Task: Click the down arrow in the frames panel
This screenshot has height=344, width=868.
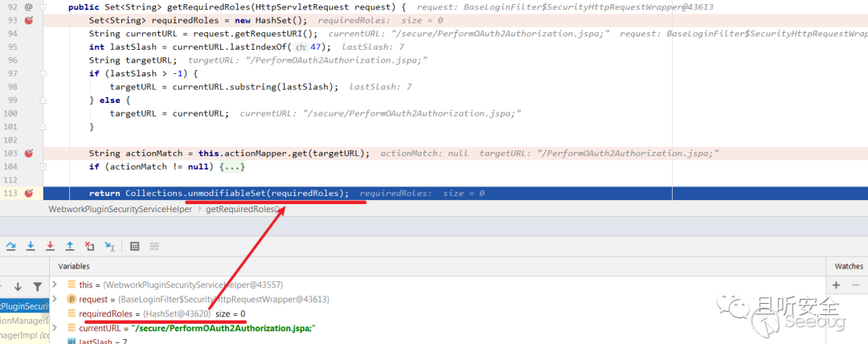Action: pos(18,286)
